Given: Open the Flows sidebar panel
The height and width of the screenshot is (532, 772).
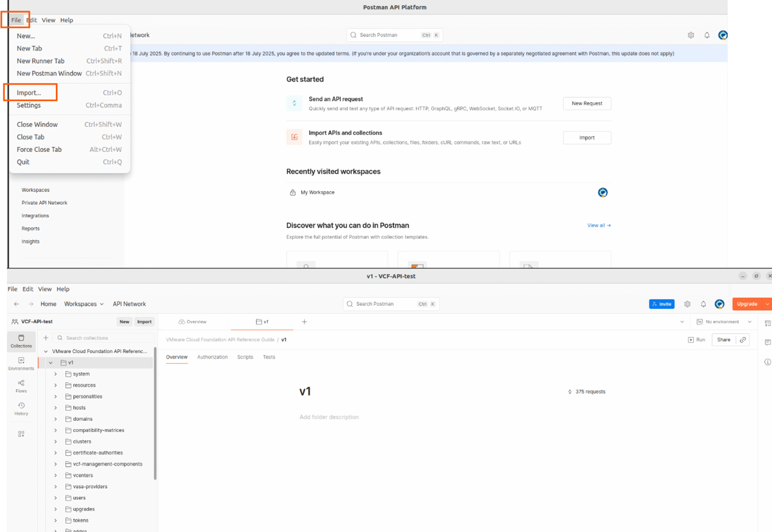Looking at the screenshot, I should coord(21,386).
